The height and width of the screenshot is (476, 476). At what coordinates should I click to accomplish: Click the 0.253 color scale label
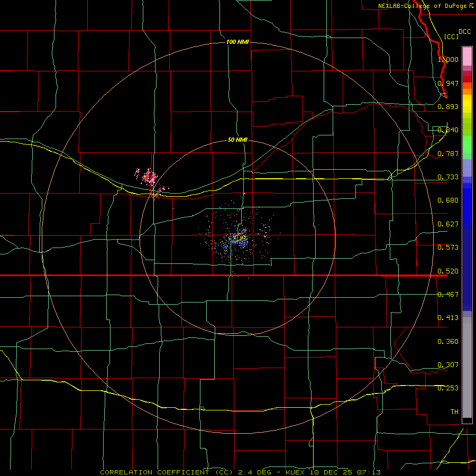(x=448, y=388)
